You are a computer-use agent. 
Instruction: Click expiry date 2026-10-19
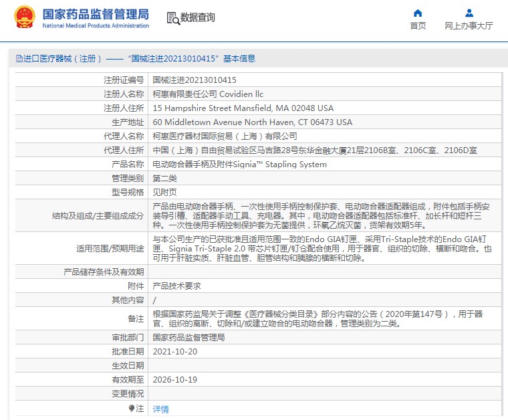click(x=175, y=380)
